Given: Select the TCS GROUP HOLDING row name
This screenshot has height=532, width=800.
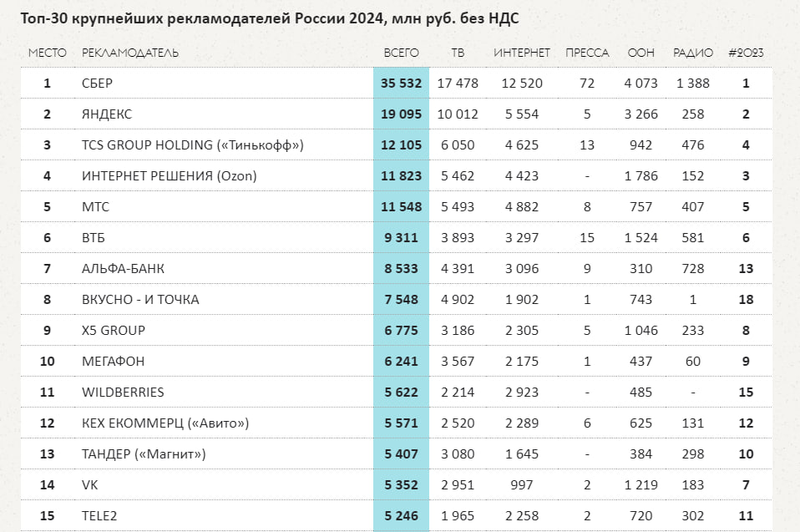Looking at the screenshot, I should pyautogui.click(x=192, y=145).
